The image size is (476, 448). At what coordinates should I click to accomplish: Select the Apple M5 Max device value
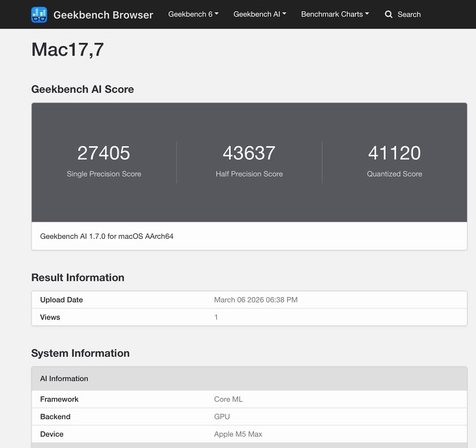click(x=238, y=434)
